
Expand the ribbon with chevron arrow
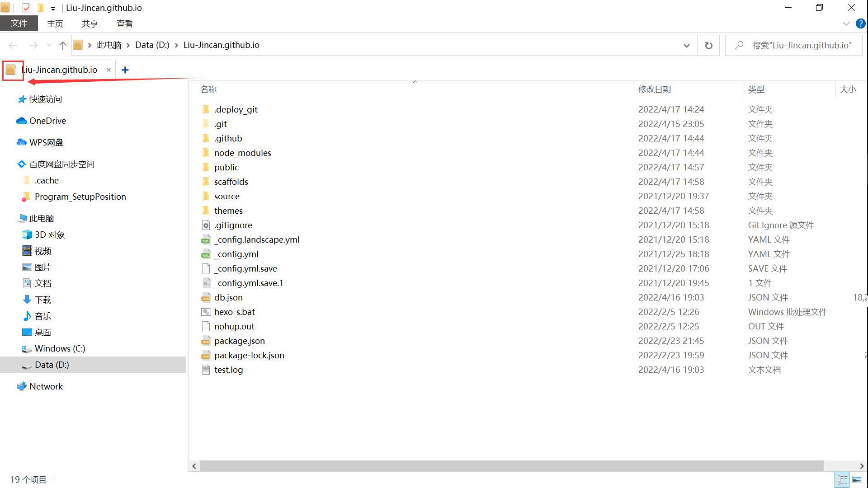(x=846, y=23)
